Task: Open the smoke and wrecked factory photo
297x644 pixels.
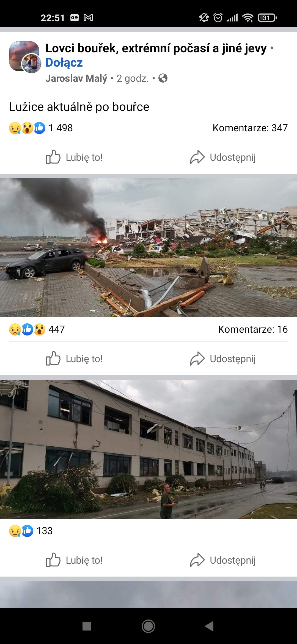Action: pos(148,248)
